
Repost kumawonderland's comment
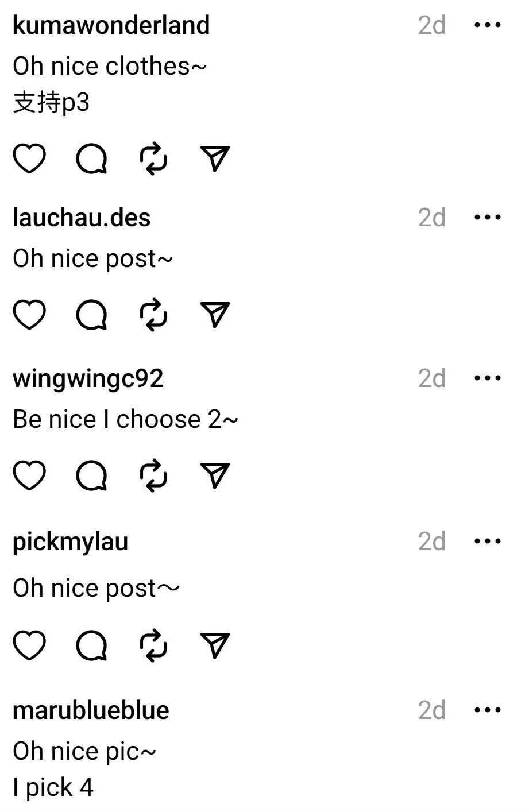[x=153, y=158]
